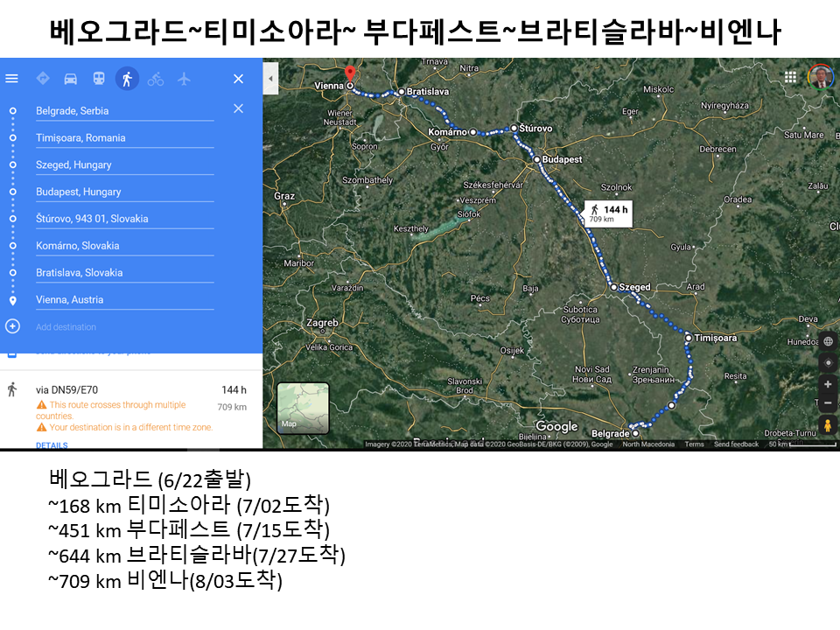Edit the Budapest, Hungary stop field

coord(125,192)
